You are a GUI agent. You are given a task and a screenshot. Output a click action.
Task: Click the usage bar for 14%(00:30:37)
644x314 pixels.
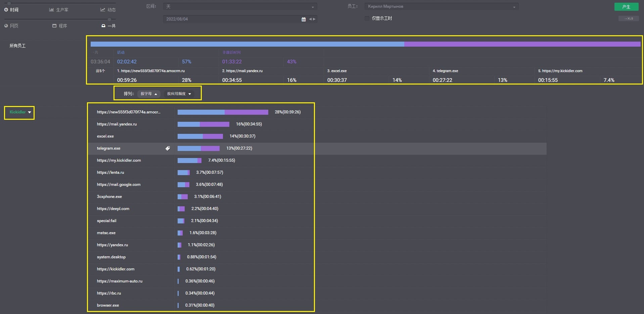point(200,136)
